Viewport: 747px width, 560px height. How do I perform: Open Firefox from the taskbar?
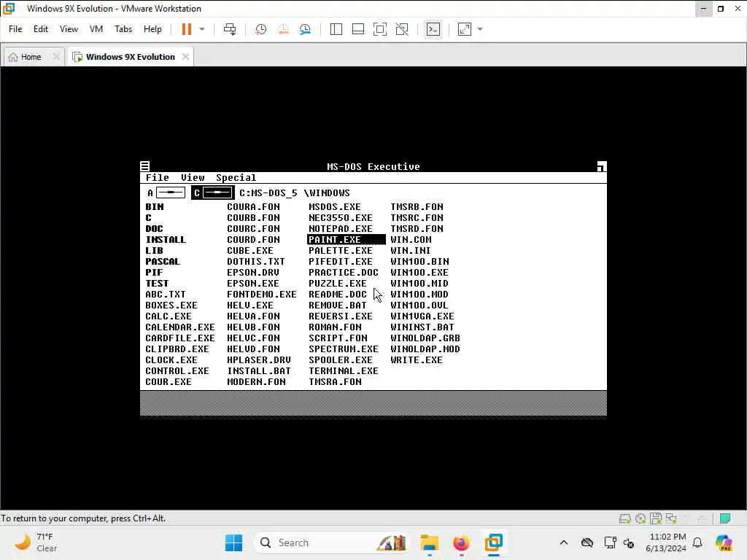click(461, 542)
